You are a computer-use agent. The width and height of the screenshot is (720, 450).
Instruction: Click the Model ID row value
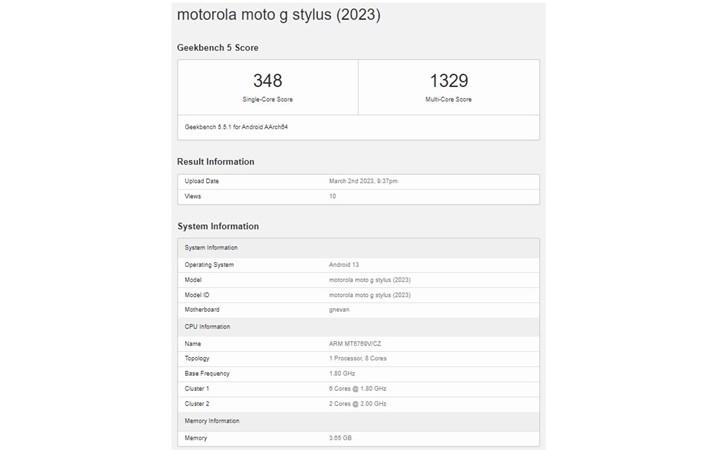point(369,295)
